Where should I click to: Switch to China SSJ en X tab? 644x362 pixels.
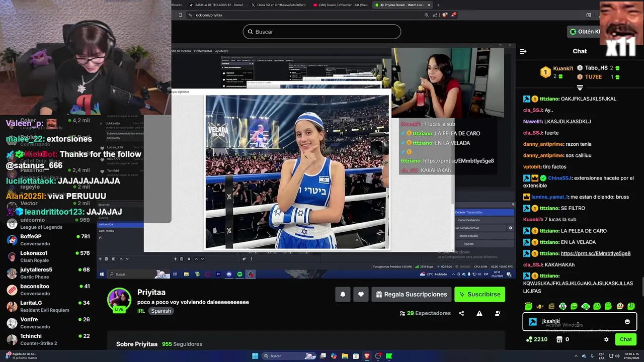coord(279,5)
